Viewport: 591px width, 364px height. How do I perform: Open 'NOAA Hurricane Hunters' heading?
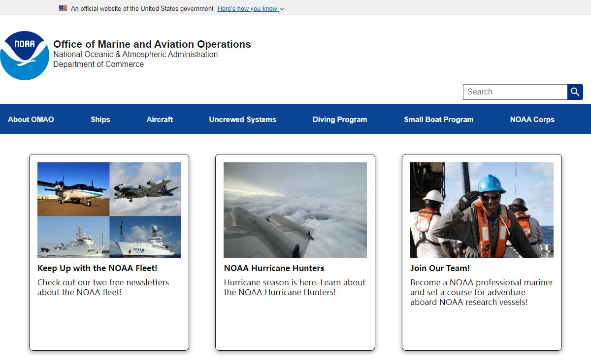pyautogui.click(x=274, y=268)
